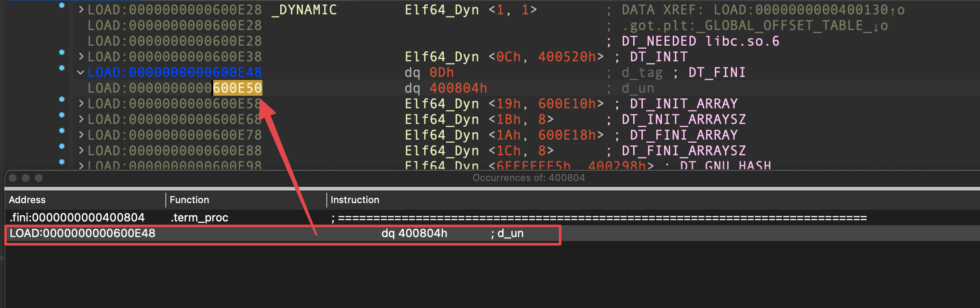The image size is (980, 308).
Task: Click the DT_INIT_ARRAYSZ comment
Action: coord(684,119)
